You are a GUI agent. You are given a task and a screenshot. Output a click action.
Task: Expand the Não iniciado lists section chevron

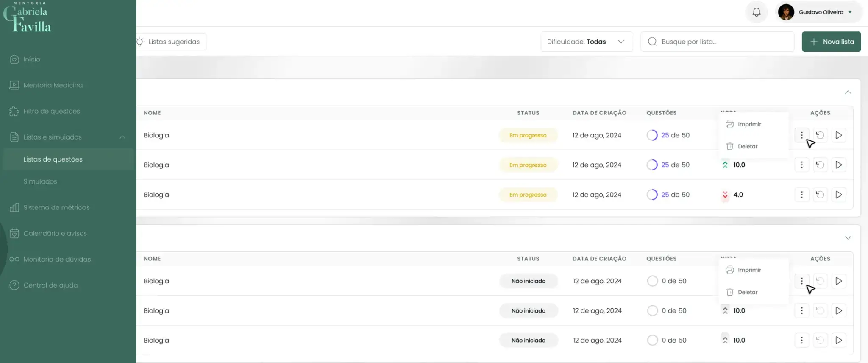point(848,238)
